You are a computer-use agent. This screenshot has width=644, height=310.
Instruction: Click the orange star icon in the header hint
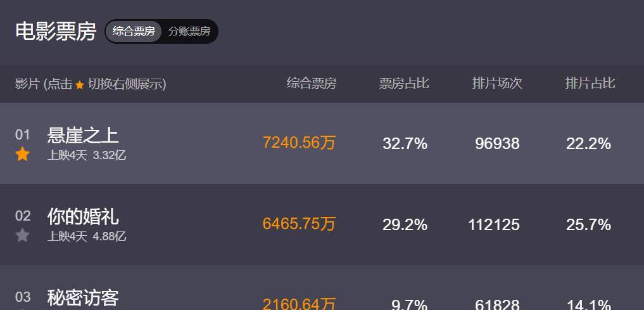[80, 85]
